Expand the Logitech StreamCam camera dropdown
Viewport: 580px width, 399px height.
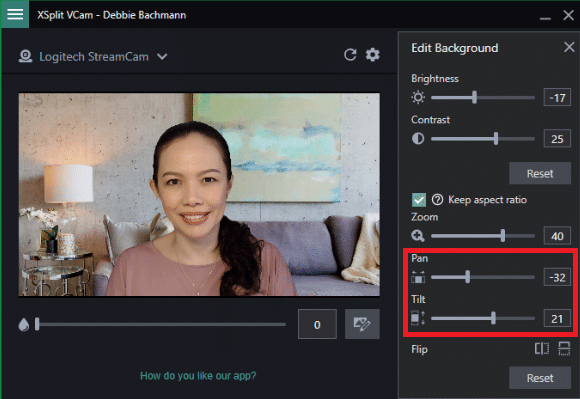point(162,57)
